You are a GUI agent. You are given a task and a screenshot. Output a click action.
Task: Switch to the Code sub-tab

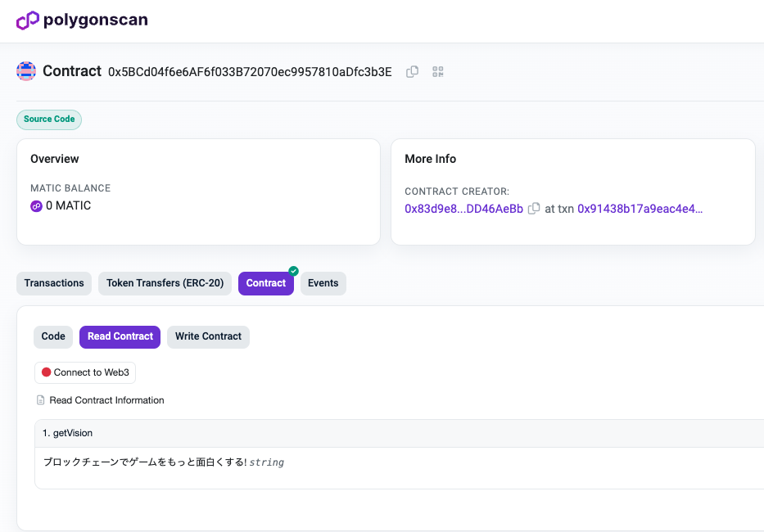[53, 336]
